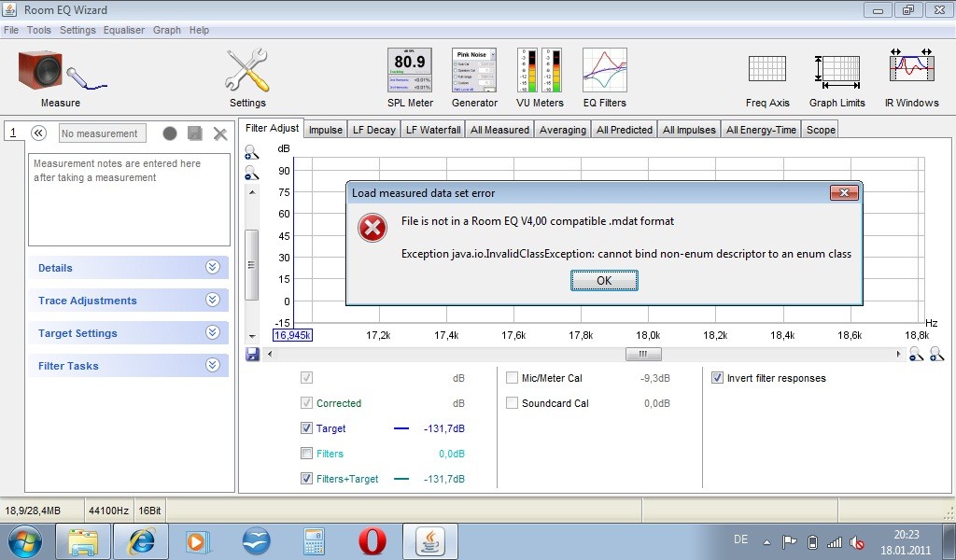The width and height of the screenshot is (956, 560).
Task: Click the DE language indicator in taskbar
Action: tap(740, 539)
